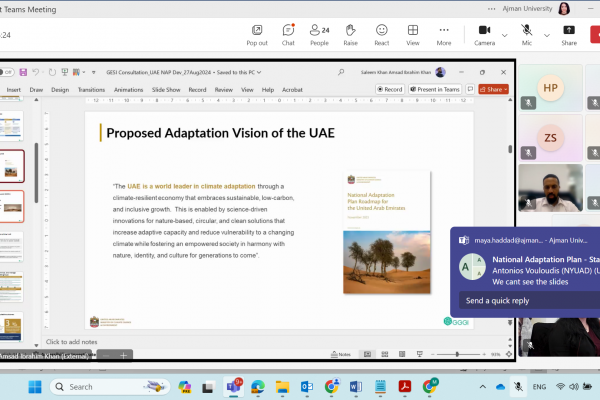Toggle the system tray microphone icon
This screenshot has width=600, height=400.
518,386
